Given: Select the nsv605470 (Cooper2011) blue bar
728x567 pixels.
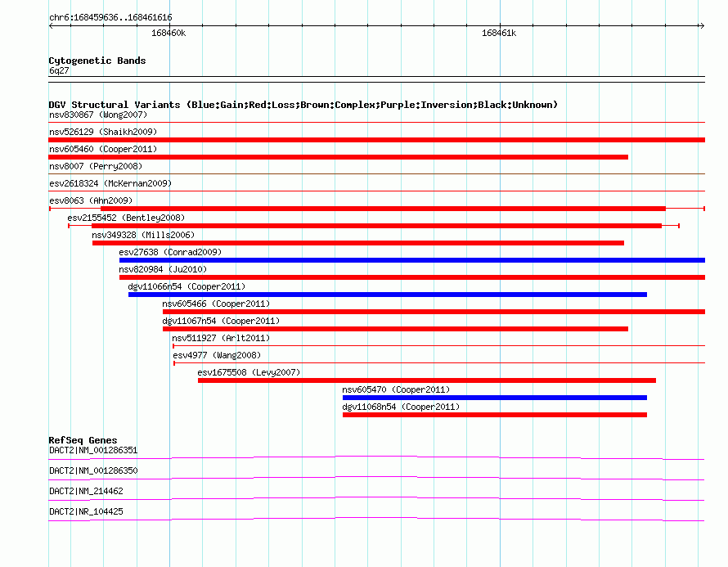Looking at the screenshot, I should point(494,398).
